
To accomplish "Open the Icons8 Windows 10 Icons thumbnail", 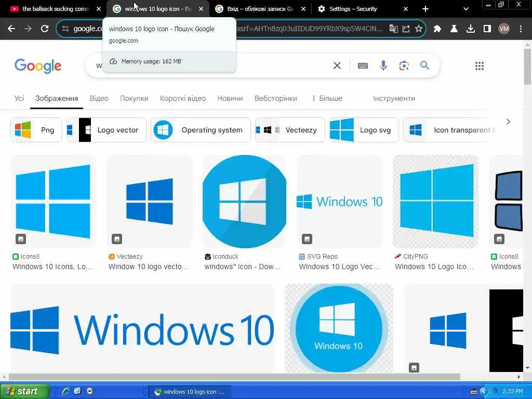I will click(54, 202).
